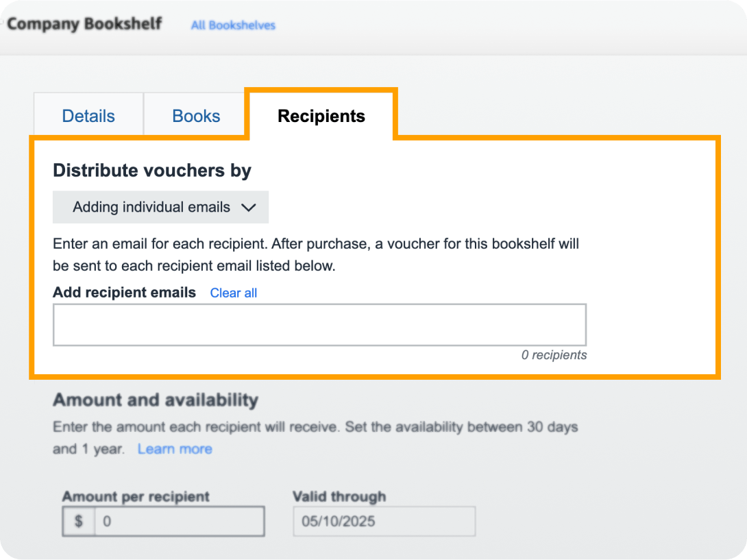Viewport: 747px width, 560px height.
Task: Open the All Bookshelves link
Action: pyautogui.click(x=233, y=25)
